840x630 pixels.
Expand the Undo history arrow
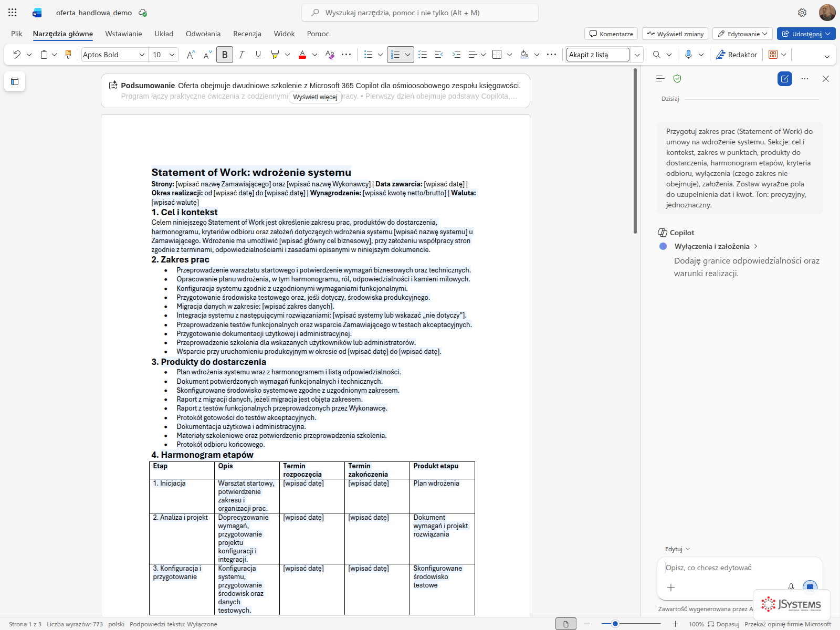[x=29, y=55]
